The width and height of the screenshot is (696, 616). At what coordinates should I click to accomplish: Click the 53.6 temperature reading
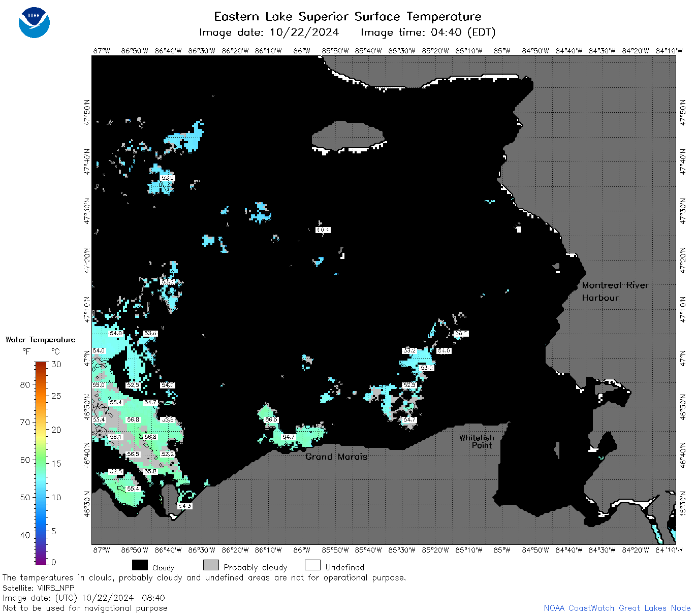click(x=150, y=333)
